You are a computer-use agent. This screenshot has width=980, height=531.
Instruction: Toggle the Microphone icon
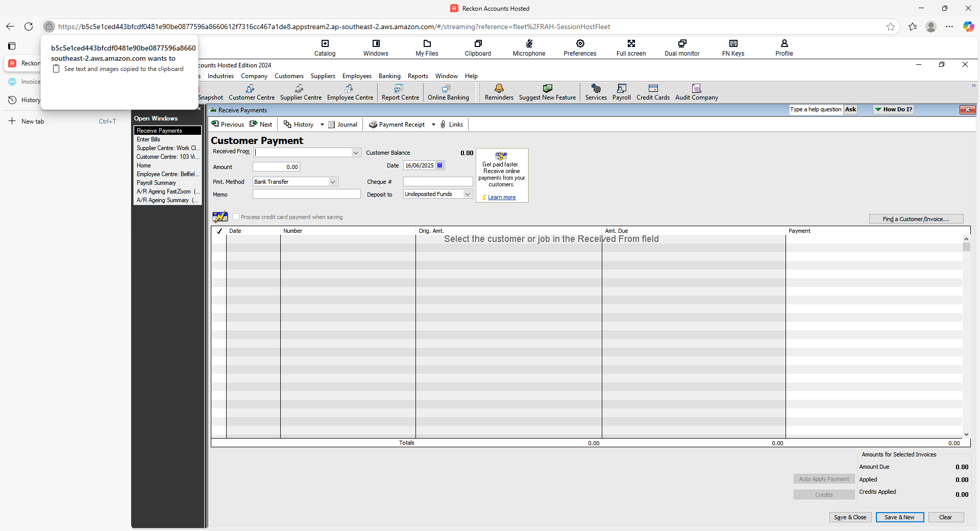(x=529, y=48)
